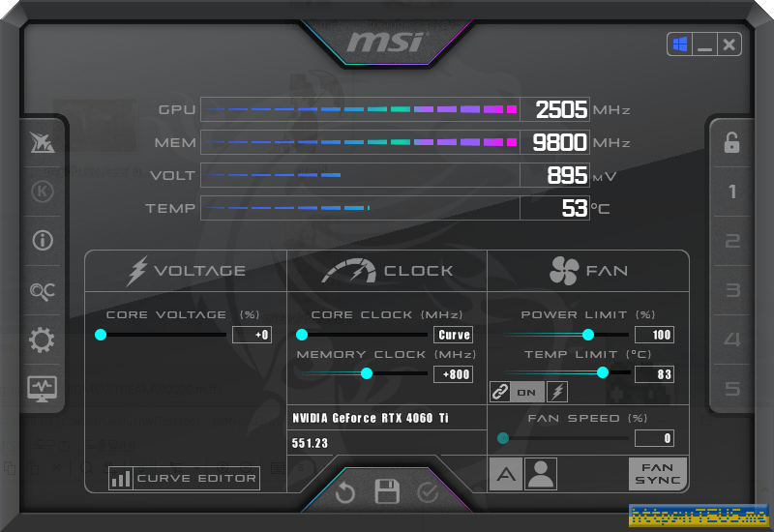Apply settings with the checkmark icon
This screenshot has width=774, height=532.
click(428, 492)
